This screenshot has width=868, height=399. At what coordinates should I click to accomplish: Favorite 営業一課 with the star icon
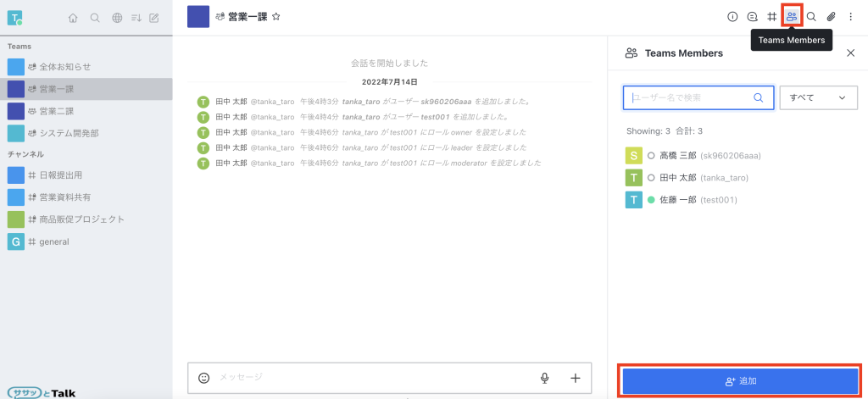tap(276, 17)
